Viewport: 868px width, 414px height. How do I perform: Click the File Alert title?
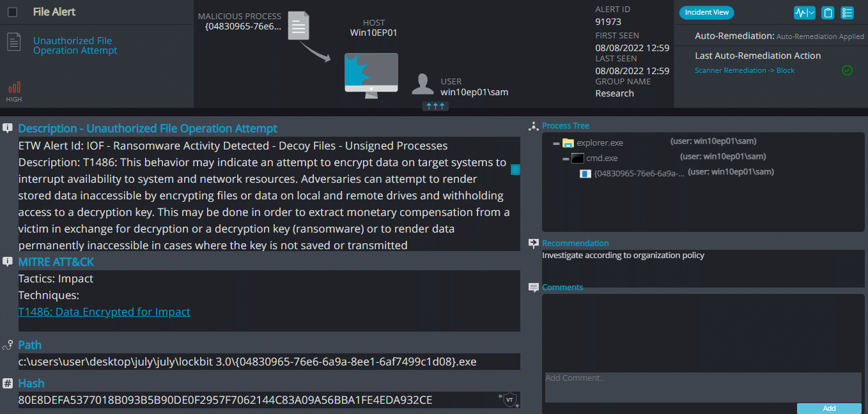point(54,11)
